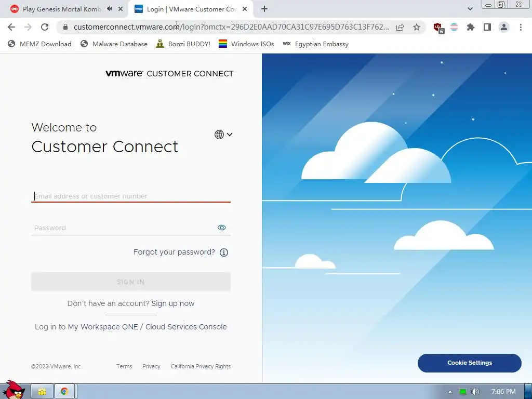Image resolution: width=532 pixels, height=399 pixels.
Task: Open Bonzi BUDDY! bookmark
Action: point(183,44)
